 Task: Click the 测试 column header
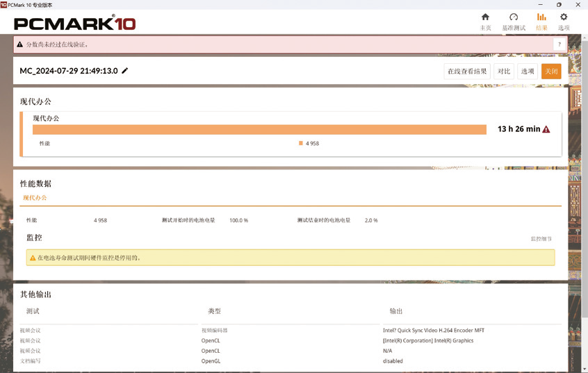click(x=33, y=310)
